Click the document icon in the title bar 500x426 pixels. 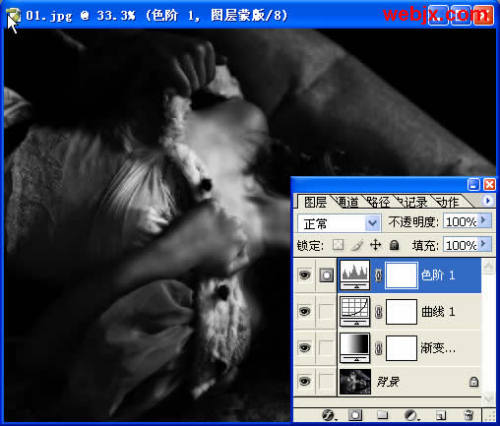pyautogui.click(x=13, y=15)
